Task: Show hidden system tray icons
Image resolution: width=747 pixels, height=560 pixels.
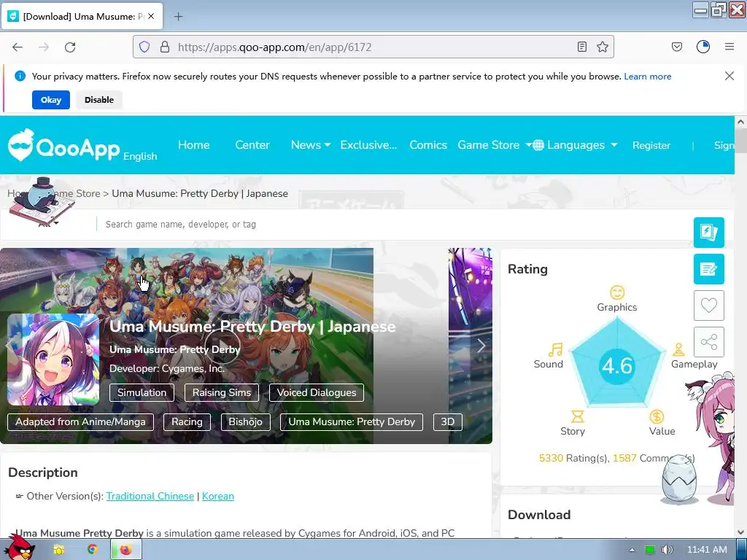Action: click(632, 550)
